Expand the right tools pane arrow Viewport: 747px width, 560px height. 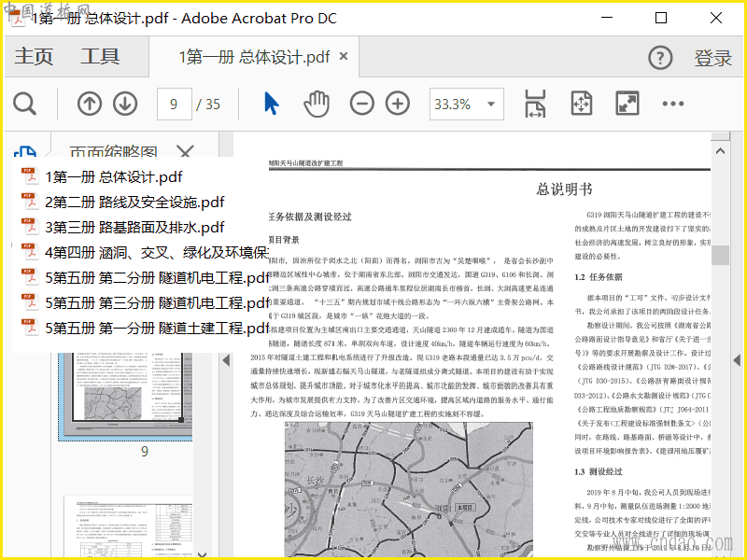click(x=736, y=360)
